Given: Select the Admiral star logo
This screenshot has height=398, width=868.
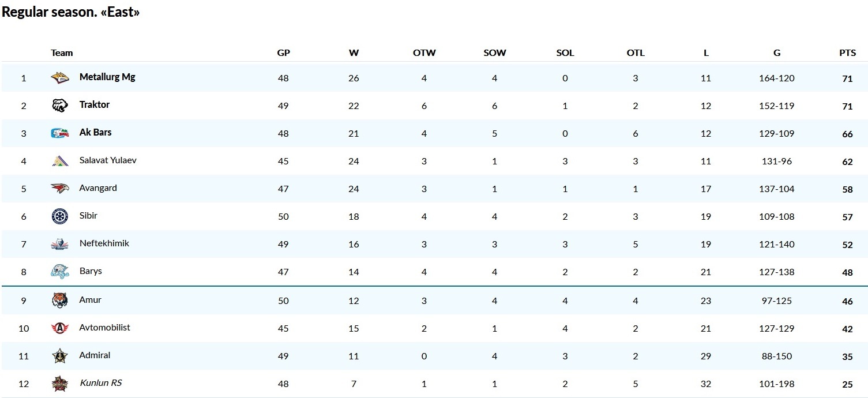Looking at the screenshot, I should 60,356.
